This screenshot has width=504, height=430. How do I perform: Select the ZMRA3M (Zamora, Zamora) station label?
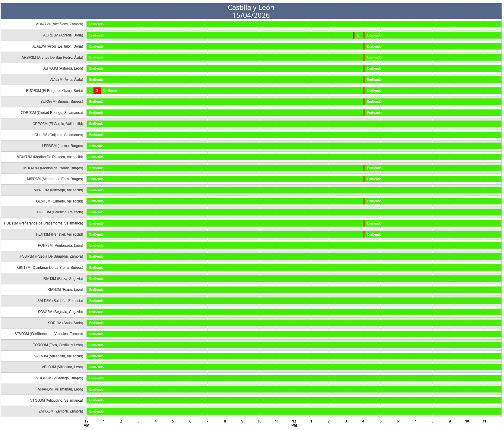[61, 411]
